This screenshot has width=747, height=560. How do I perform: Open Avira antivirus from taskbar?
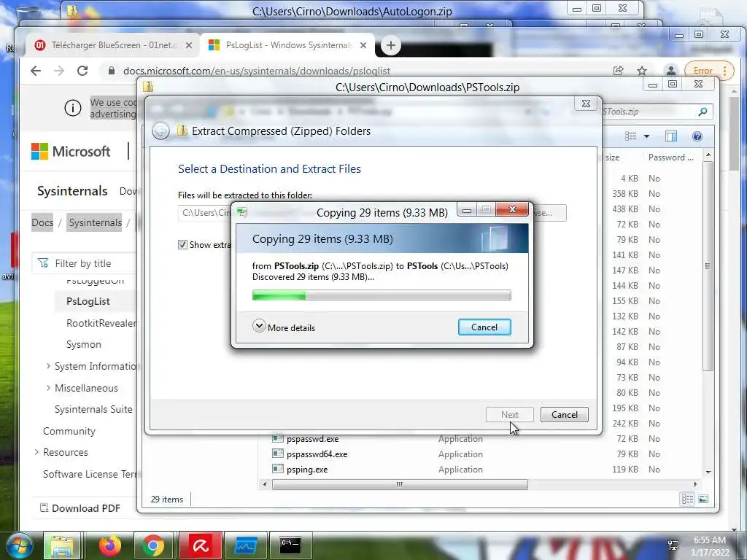(201, 545)
